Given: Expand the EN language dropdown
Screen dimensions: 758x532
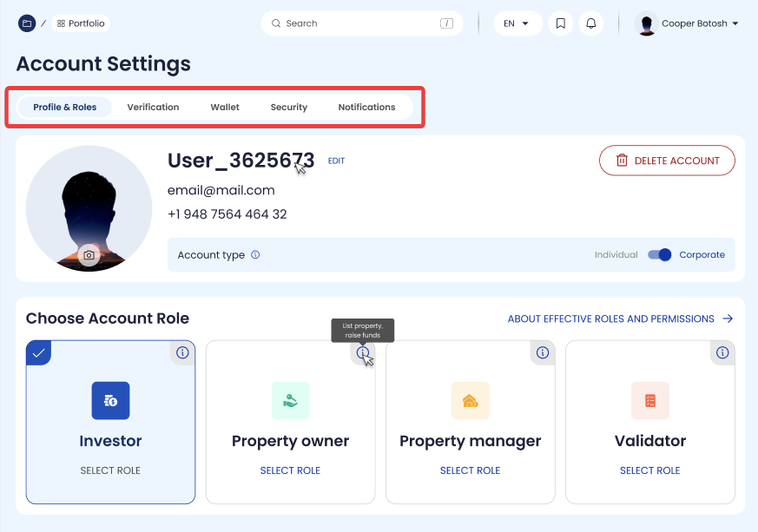Looking at the screenshot, I should tap(517, 23).
